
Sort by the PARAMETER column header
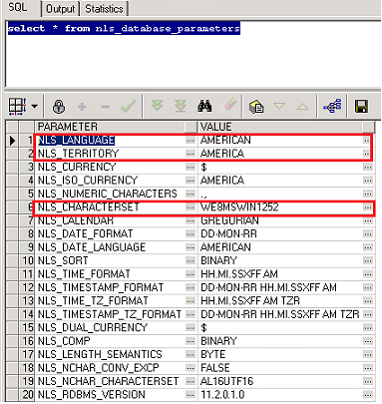click(x=110, y=127)
